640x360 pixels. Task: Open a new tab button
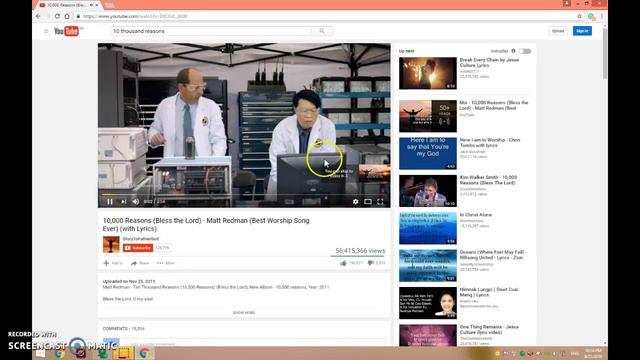point(109,5)
